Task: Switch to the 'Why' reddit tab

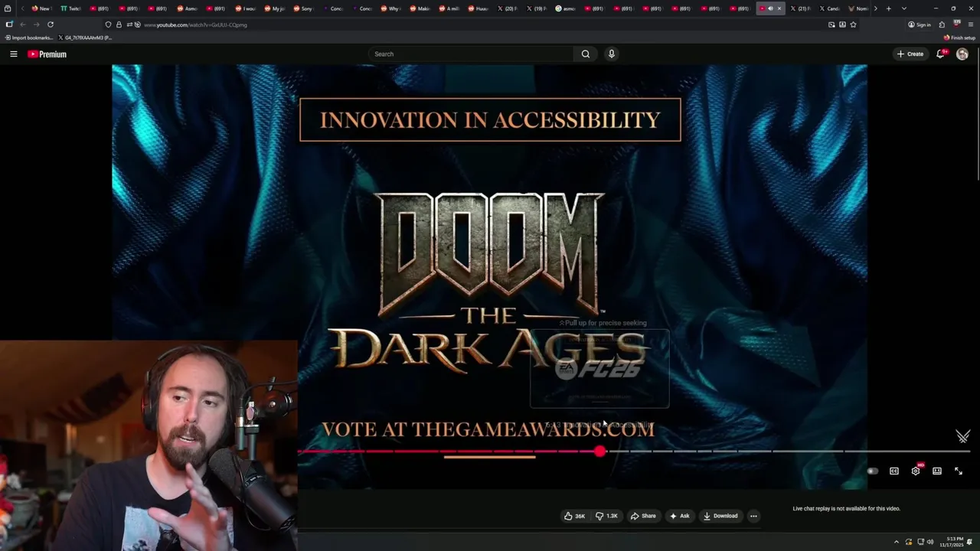Action: 390,8
